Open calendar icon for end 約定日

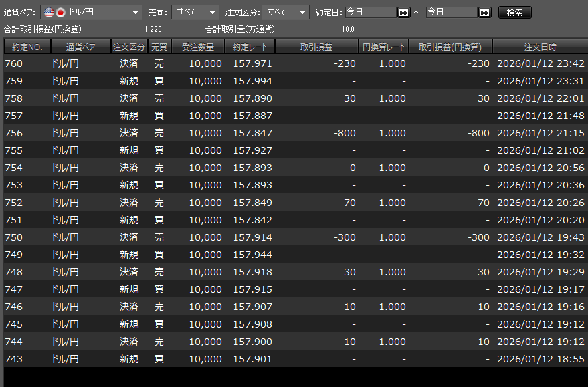485,12
